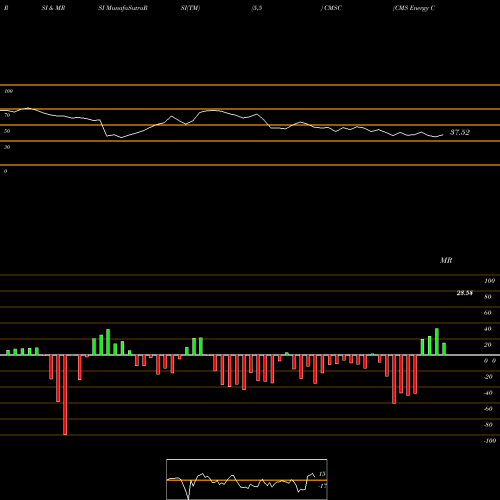The width and height of the screenshot is (500, 500).
Task: Click the RSI current value 37.52
Action: pos(460,132)
